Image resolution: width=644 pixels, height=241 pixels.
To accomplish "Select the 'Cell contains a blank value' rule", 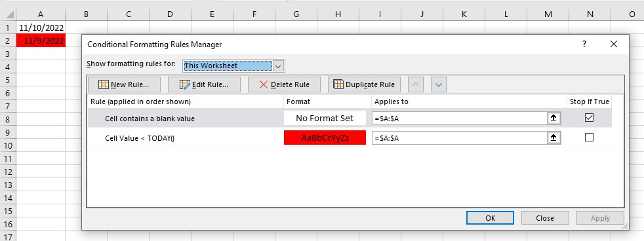I will click(x=150, y=119).
